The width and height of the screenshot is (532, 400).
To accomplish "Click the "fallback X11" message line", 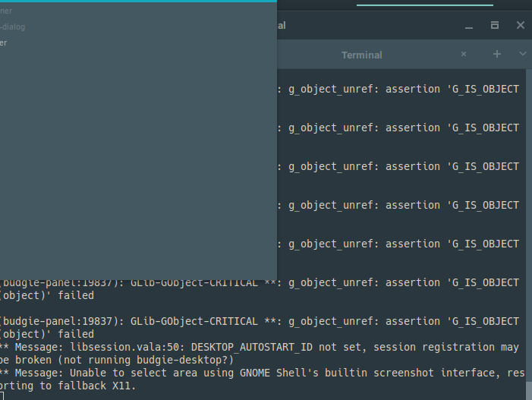I will pyautogui.click(x=68, y=386).
